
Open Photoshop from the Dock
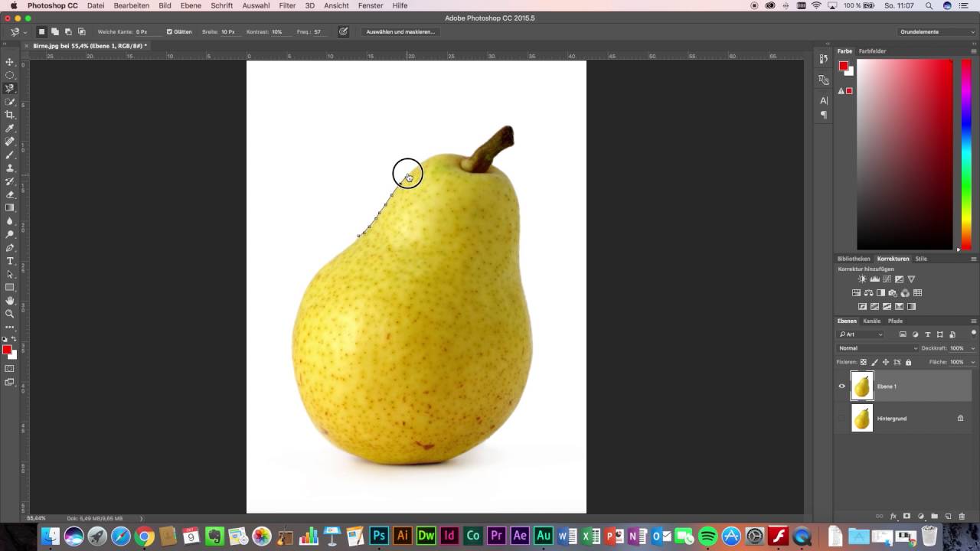pos(379,536)
